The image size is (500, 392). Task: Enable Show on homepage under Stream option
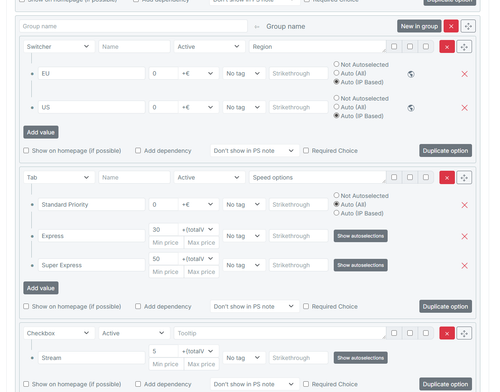(x=26, y=384)
